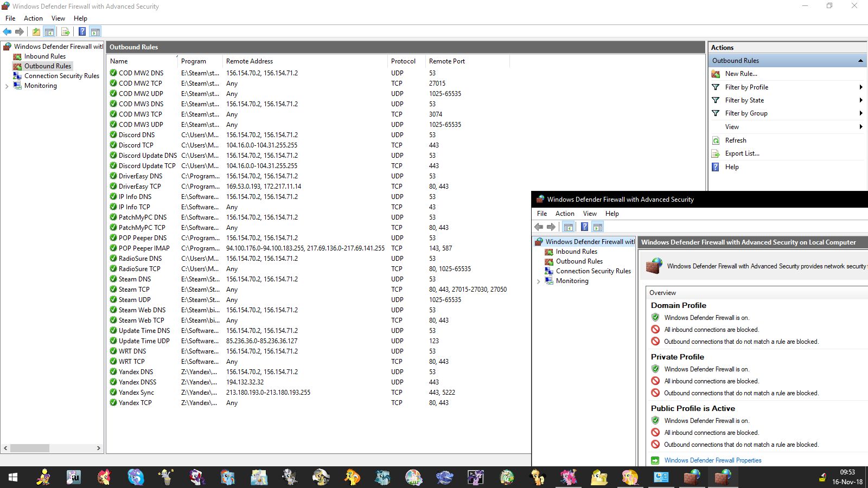Select the PatchMyPC DNS rule

point(309,217)
